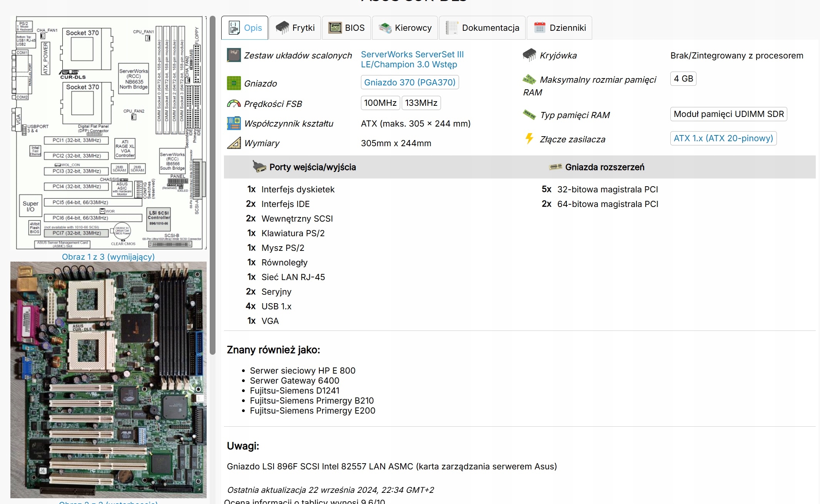Screen dimensions: 820x504
Task: Click the Kierowcy drivers icon
Action: point(385,28)
